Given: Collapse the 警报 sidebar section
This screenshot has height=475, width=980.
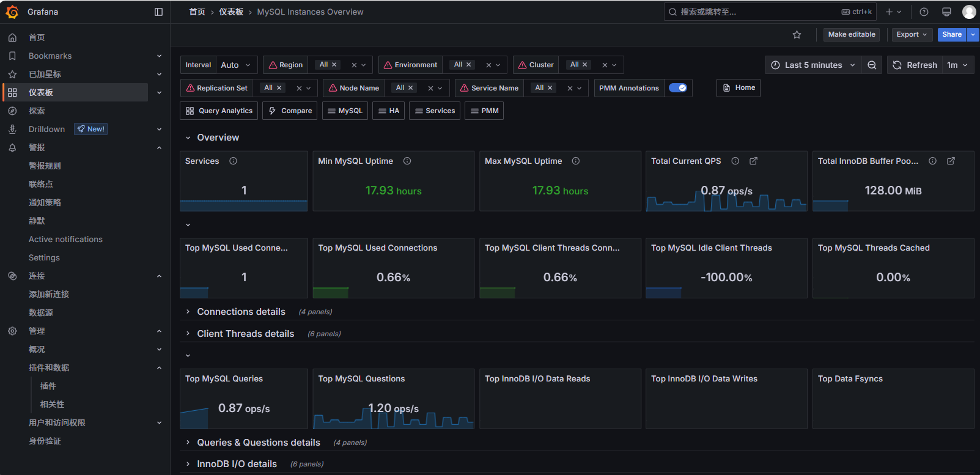Looking at the screenshot, I should pyautogui.click(x=159, y=147).
